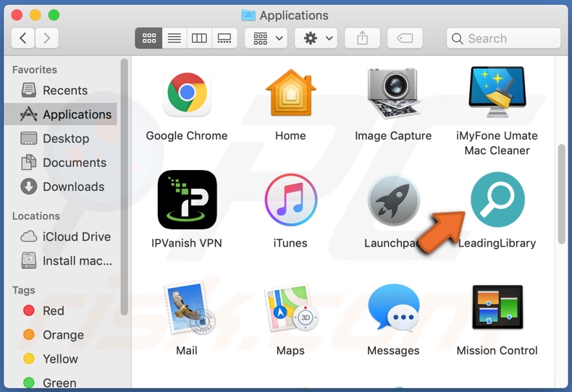
Task: Open the Install macOS volume in sidebar
Action: pos(60,260)
